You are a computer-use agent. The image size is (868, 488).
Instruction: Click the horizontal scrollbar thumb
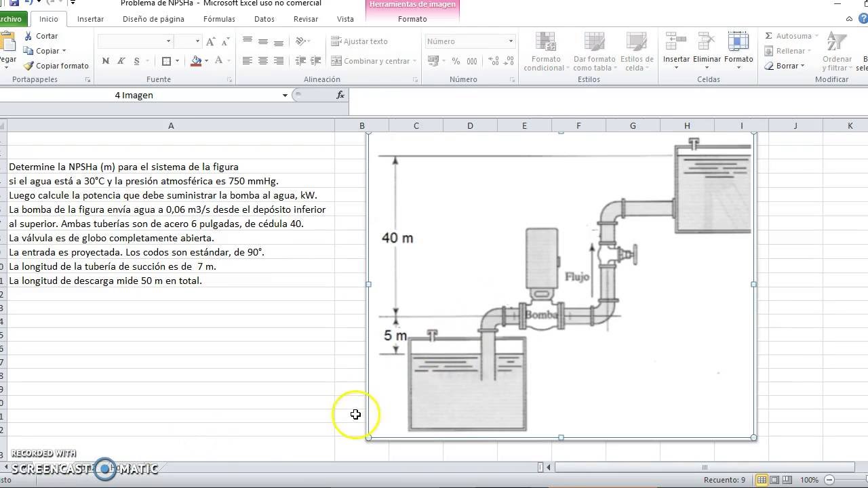point(704,467)
